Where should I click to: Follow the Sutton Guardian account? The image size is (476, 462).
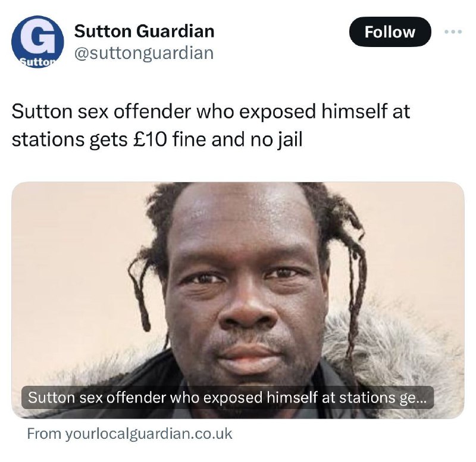pos(390,32)
